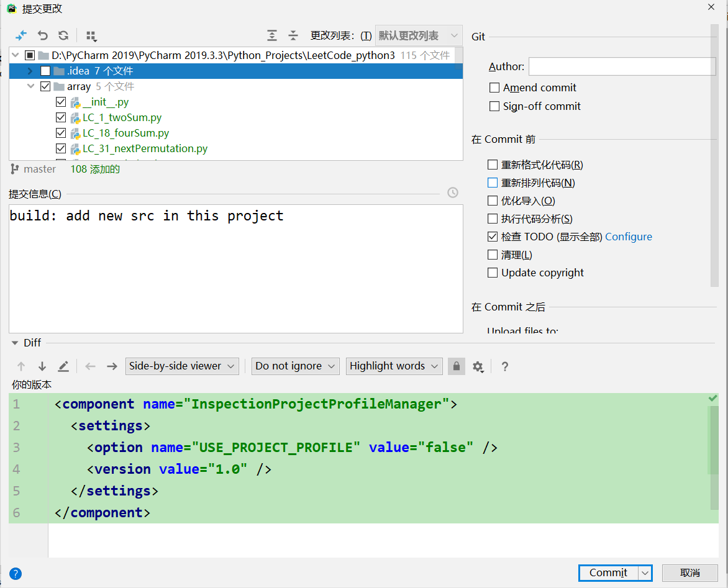
Task: Uncheck the LC_31_nextPermutation.py checkbox
Action: (61, 148)
